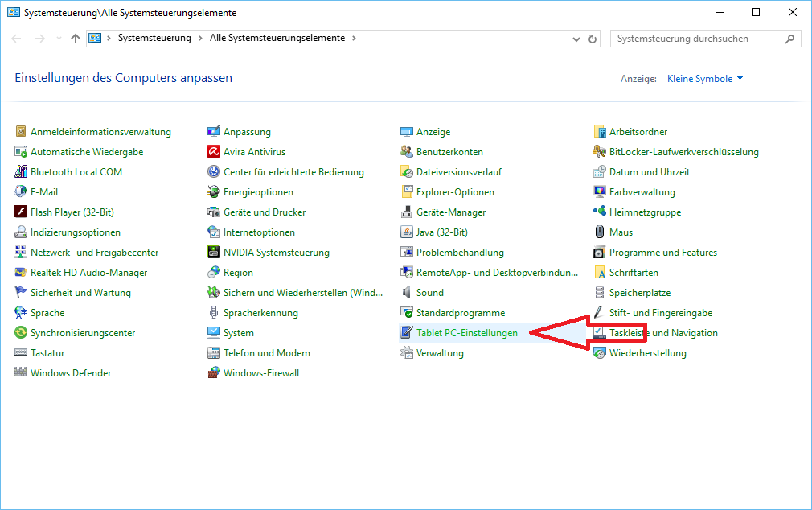Click the Datum und Uhrzeit clock icon
Image resolution: width=812 pixels, height=510 pixels.
point(600,171)
